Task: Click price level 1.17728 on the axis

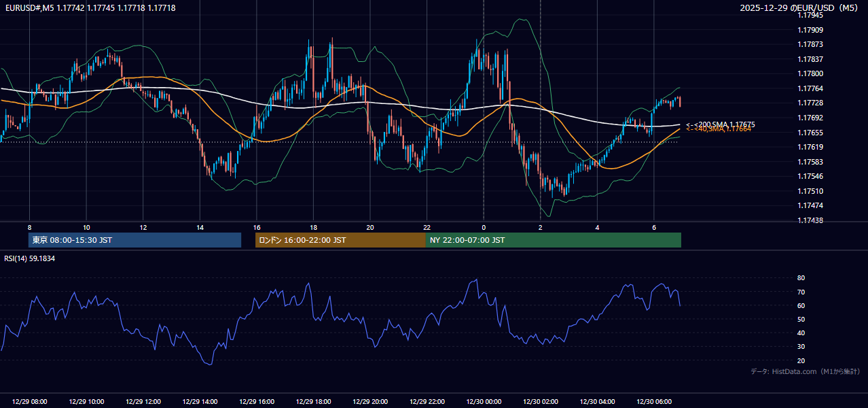Action: 810,103
